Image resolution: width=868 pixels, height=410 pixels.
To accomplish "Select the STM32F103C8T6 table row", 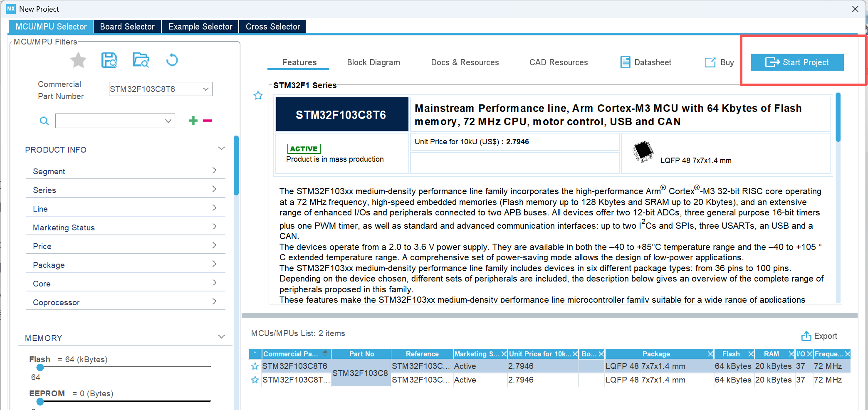I will click(549, 366).
